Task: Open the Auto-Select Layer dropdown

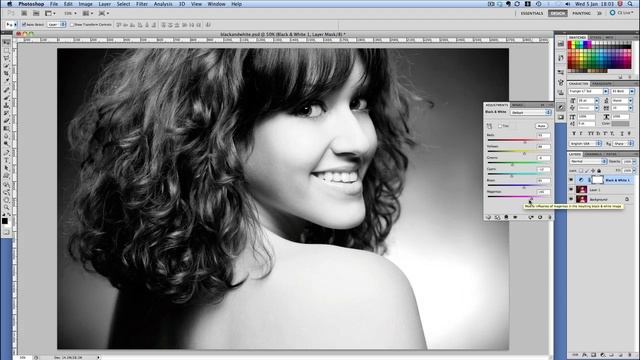Action: click(x=56, y=24)
